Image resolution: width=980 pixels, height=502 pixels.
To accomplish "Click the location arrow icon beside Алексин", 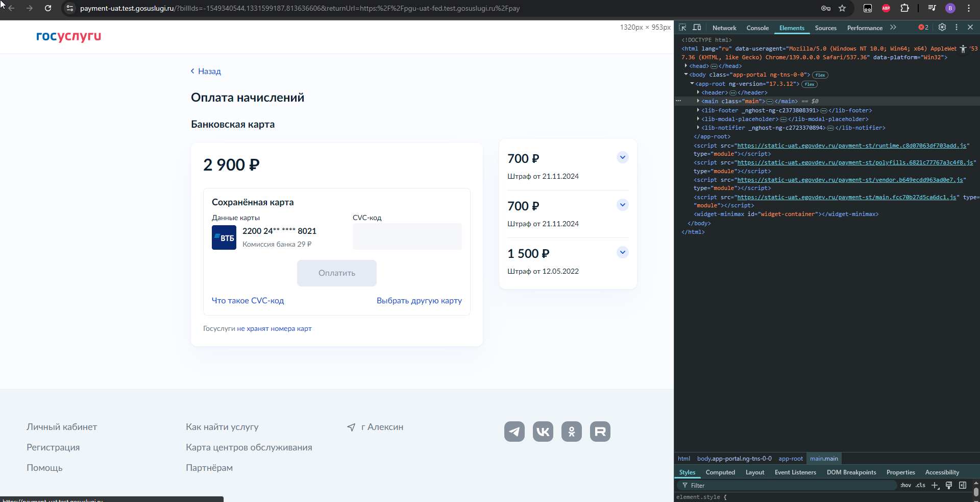I will click(351, 427).
